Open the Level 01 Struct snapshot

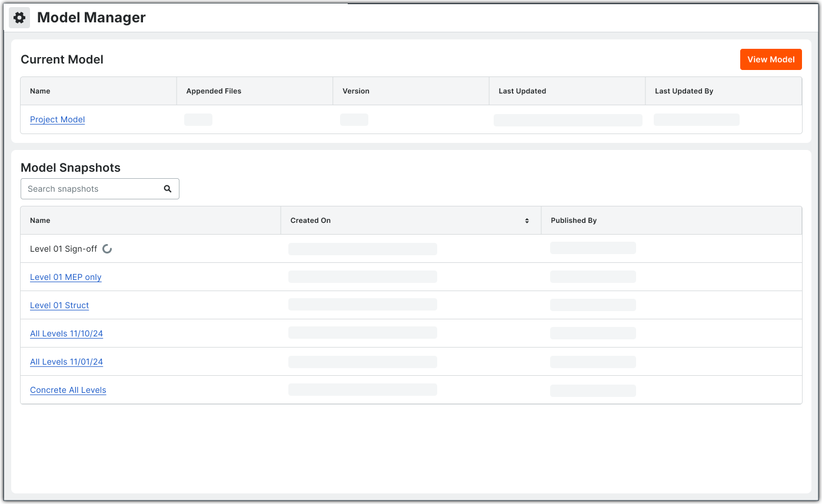coord(59,305)
